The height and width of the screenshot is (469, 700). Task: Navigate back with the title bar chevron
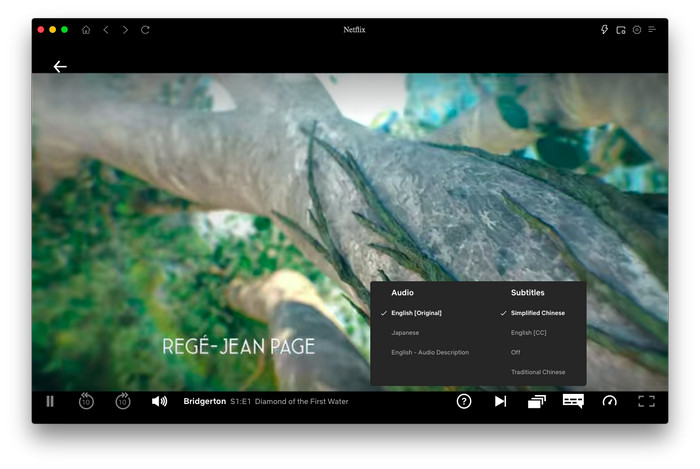coord(106,29)
